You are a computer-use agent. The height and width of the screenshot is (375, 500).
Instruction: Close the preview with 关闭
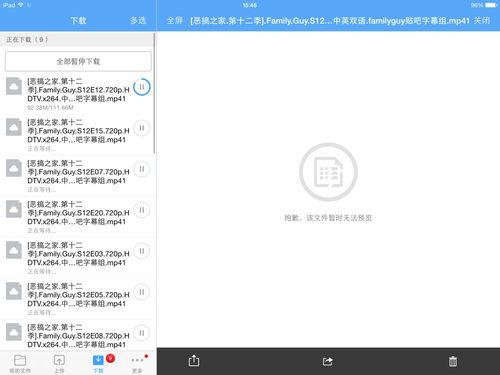[482, 21]
